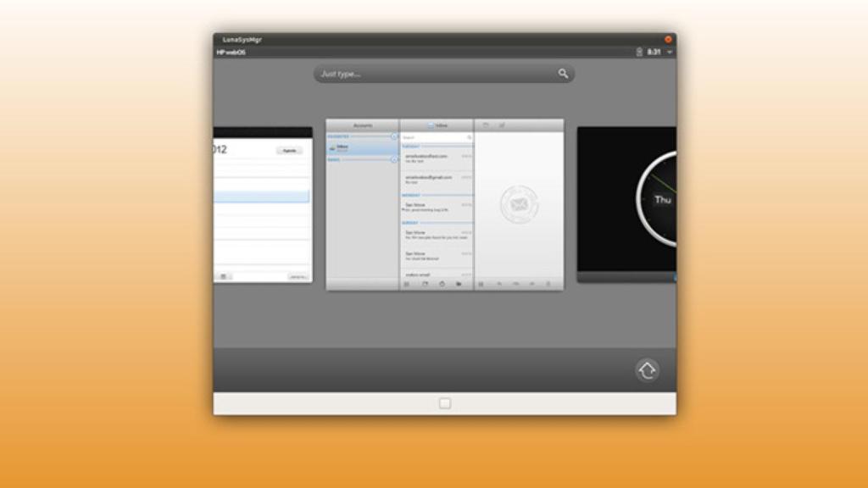Open the system menu via the top-right chevron
The image size is (868, 488).
(668, 50)
